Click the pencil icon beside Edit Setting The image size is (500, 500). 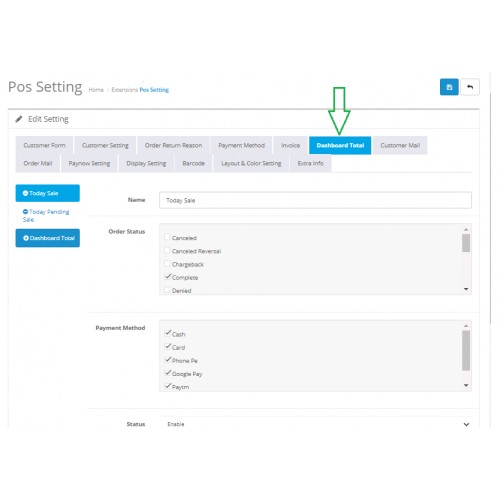(x=19, y=119)
